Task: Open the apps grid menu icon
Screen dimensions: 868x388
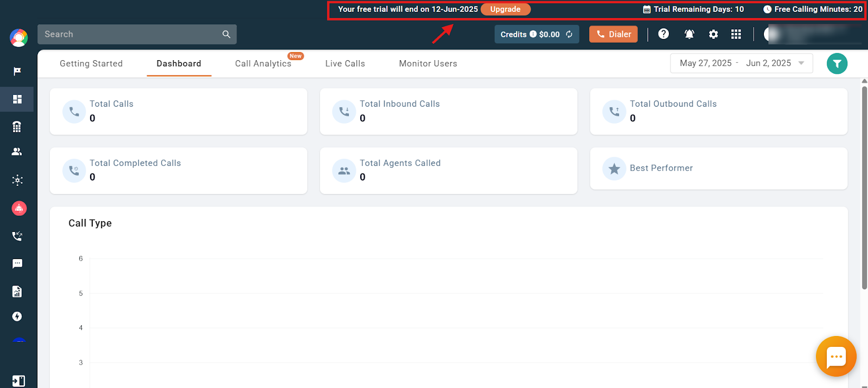Action: point(736,34)
